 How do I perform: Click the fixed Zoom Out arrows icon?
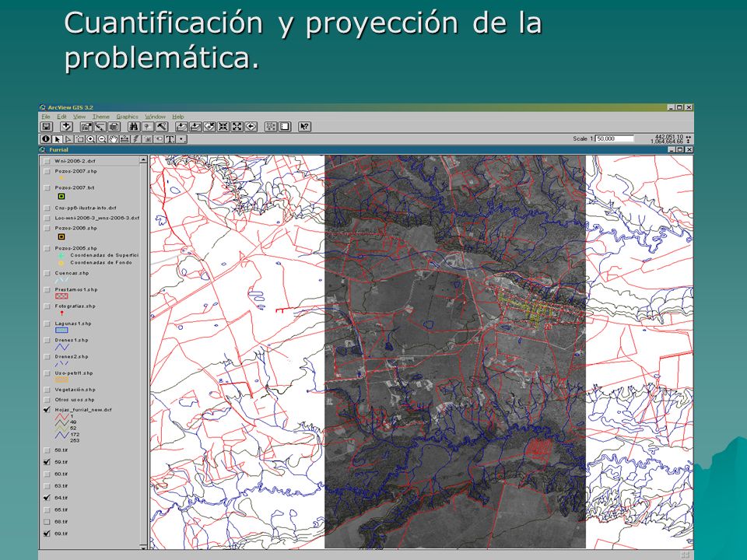coord(237,127)
